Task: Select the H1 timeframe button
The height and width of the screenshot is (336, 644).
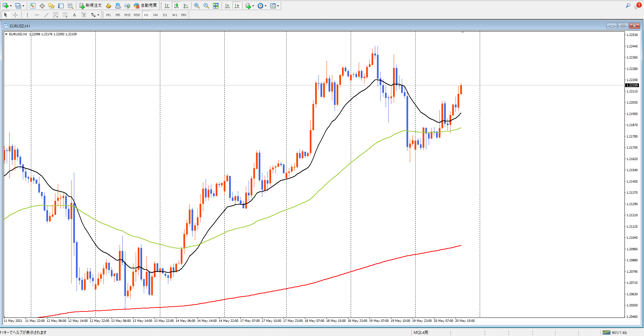Action: click(146, 15)
